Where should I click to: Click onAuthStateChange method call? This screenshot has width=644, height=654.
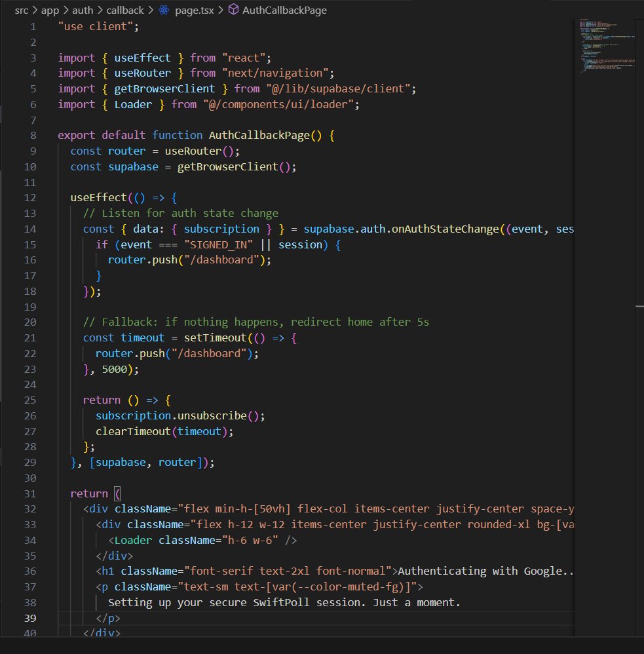[x=445, y=229]
